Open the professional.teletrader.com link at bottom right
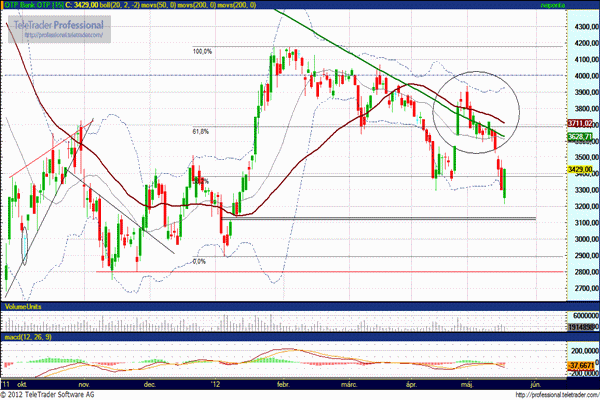The image size is (600, 400). 557,395
